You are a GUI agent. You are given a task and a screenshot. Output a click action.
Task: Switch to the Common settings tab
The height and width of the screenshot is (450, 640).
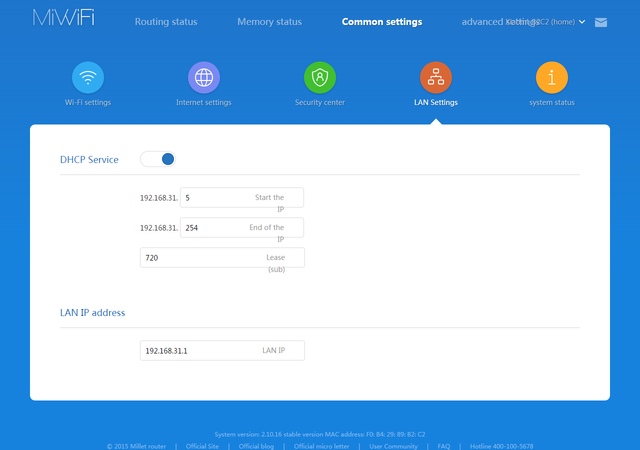click(382, 22)
